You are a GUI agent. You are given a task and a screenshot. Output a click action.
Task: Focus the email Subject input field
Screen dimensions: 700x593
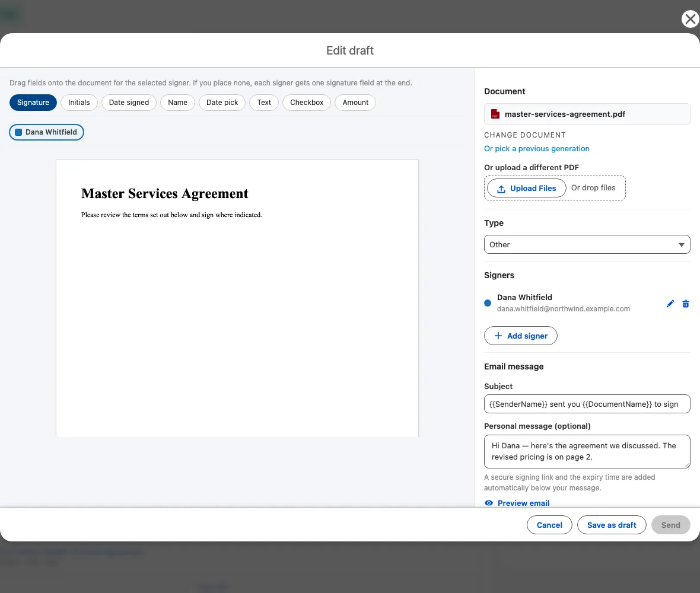(x=587, y=404)
